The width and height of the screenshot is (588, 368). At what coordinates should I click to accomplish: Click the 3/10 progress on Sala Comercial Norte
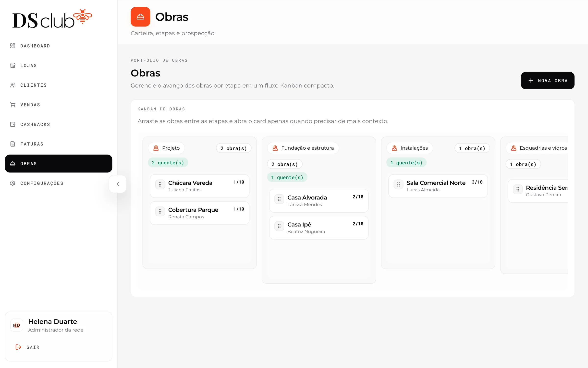click(477, 182)
